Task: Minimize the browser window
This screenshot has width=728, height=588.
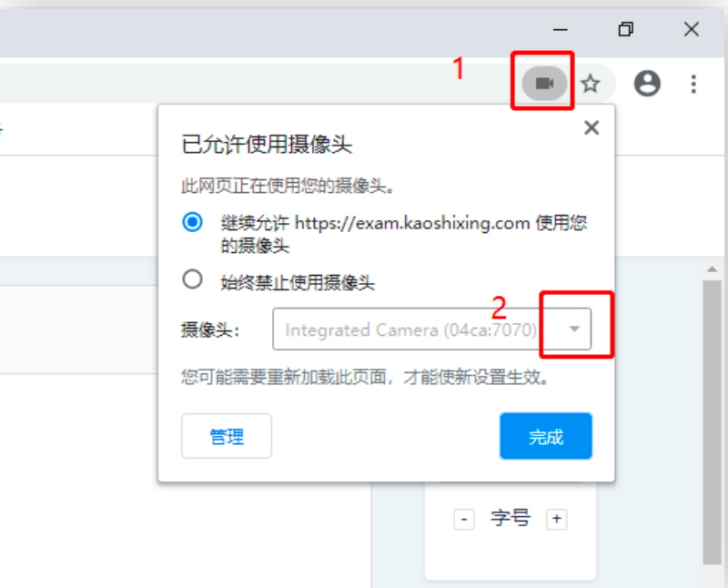Action: coord(561,30)
